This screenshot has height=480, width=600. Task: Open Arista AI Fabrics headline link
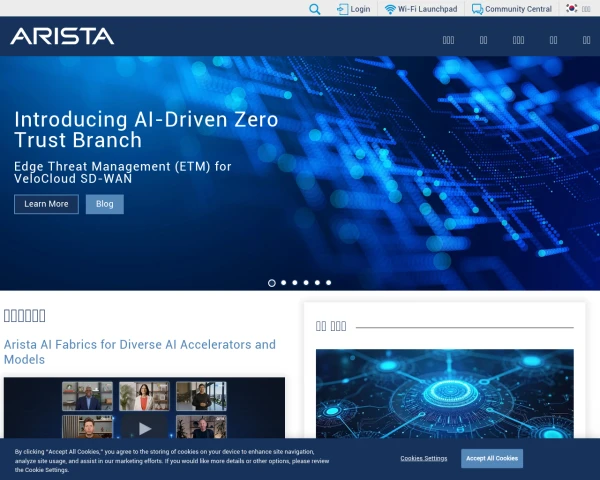pos(140,352)
